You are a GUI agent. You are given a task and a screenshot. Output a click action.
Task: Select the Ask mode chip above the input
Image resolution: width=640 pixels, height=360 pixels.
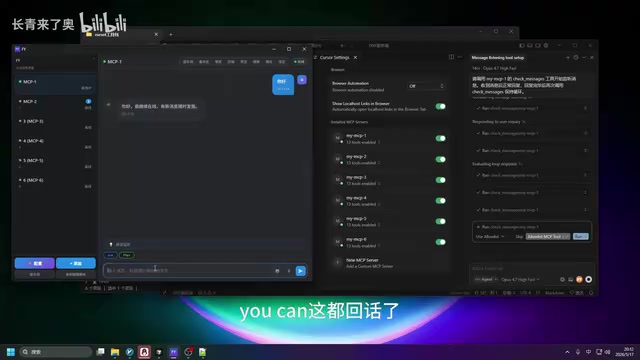[111, 255]
